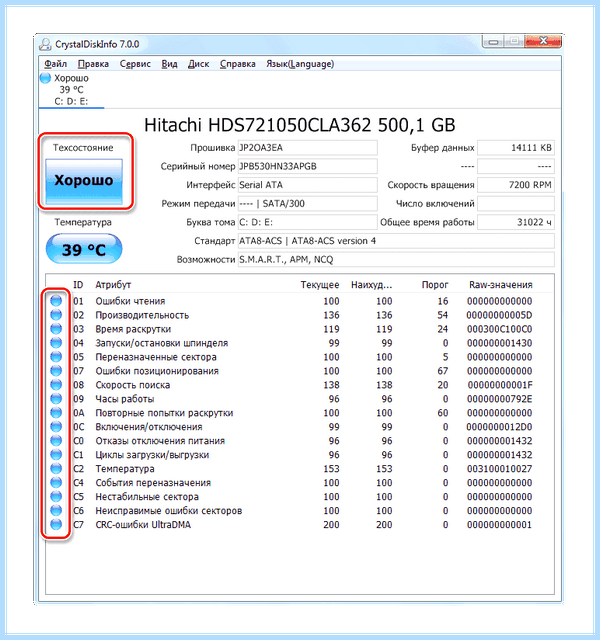This screenshot has width=600, height=640.
Task: Click status icon for 03 Время раскрутки
Action: (x=56, y=329)
